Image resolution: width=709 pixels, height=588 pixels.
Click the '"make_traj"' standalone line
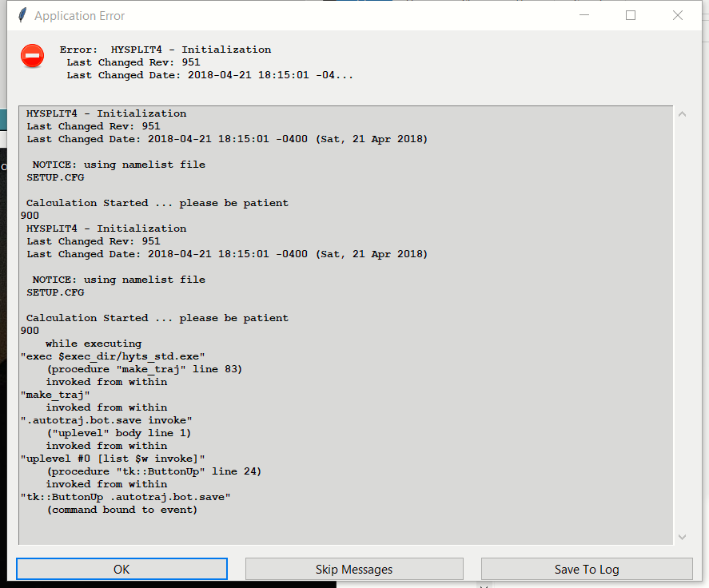click(55, 395)
